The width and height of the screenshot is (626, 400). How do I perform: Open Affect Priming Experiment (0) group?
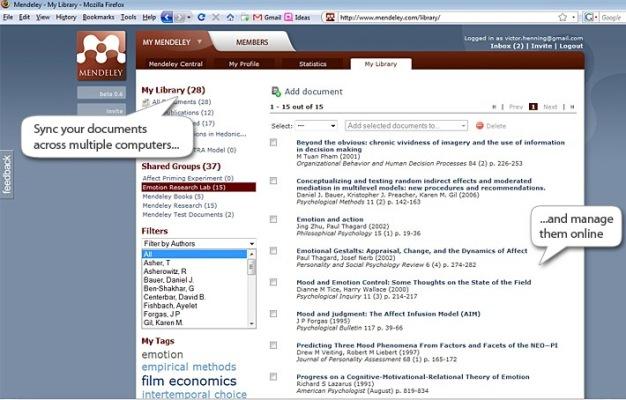188,178
